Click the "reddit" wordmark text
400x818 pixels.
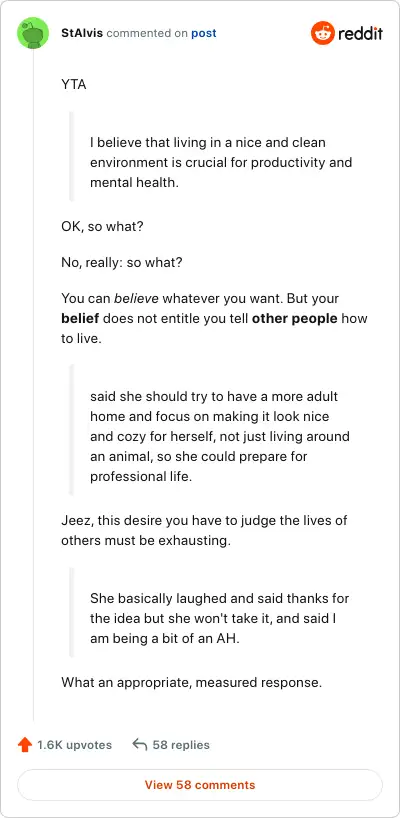(360, 34)
